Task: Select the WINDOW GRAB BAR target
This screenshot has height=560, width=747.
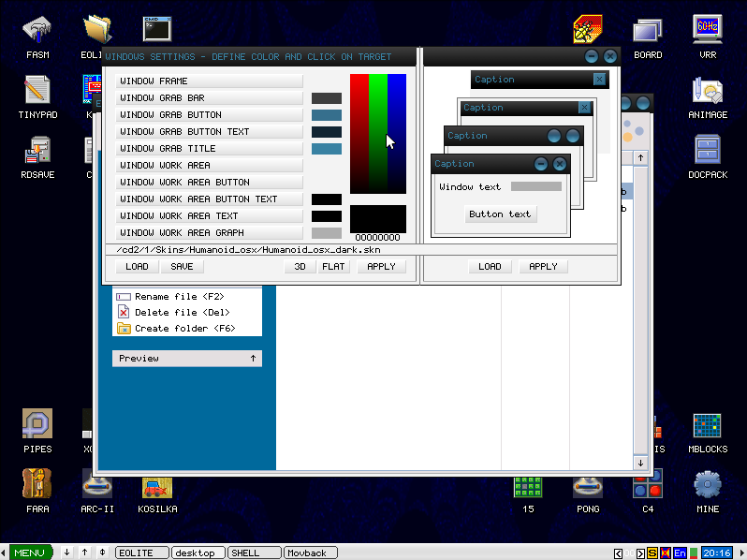Action: point(209,98)
